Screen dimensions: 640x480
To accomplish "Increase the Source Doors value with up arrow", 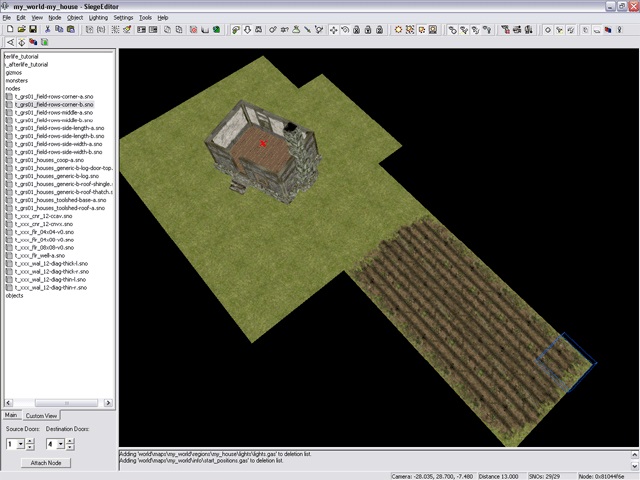I will [x=30, y=441].
